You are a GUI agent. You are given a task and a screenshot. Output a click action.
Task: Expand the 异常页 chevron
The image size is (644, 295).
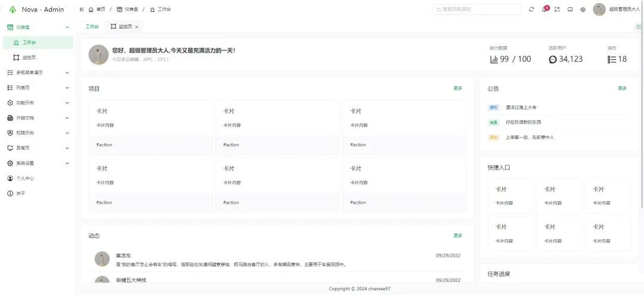67,148
